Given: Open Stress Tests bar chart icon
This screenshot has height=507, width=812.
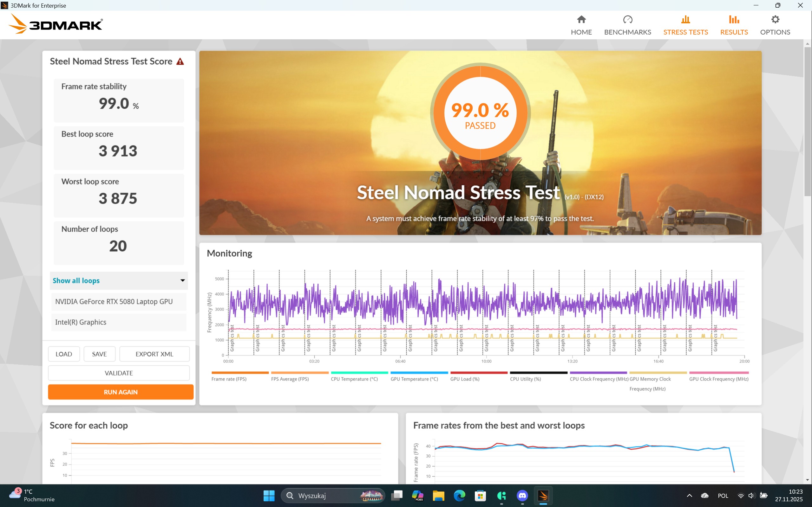Looking at the screenshot, I should click(x=685, y=19).
